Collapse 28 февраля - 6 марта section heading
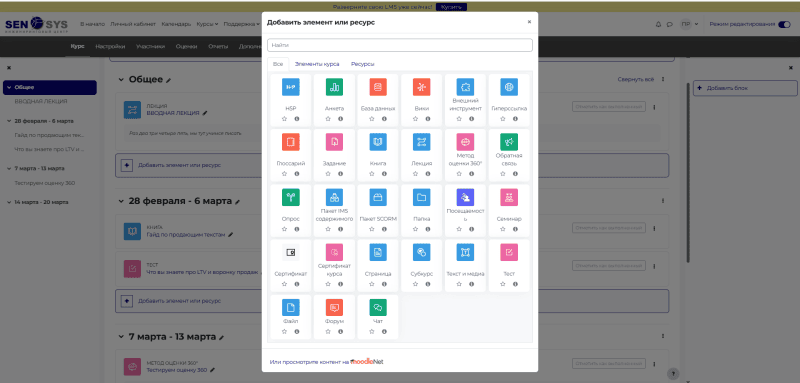The image size is (800, 383). 121,201
